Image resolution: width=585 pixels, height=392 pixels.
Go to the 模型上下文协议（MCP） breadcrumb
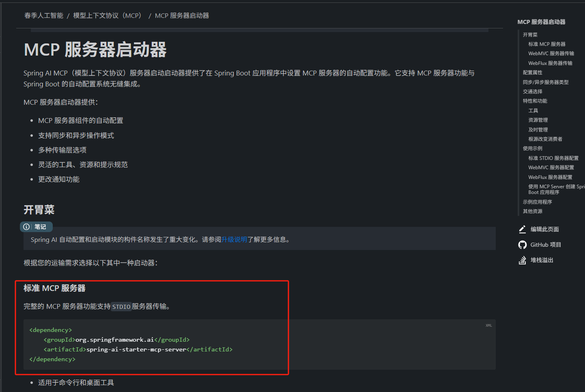point(108,15)
